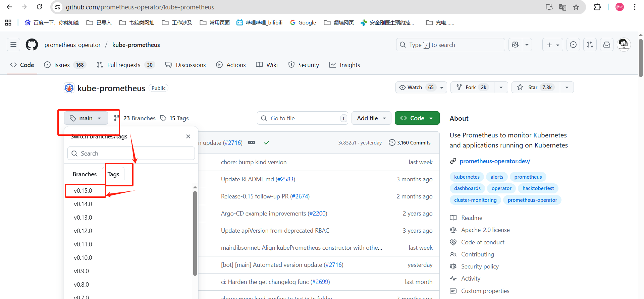Open the GitHub hamburger navigation menu

tap(13, 45)
